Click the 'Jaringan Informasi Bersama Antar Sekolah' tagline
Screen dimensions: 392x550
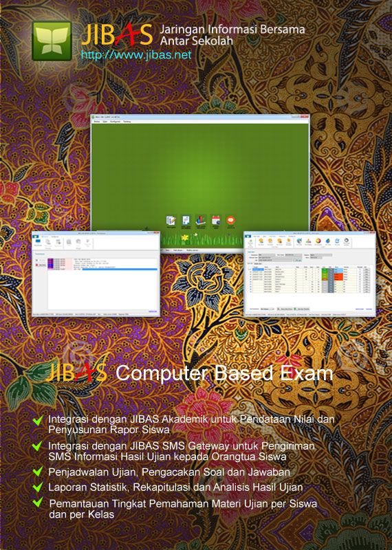(232, 35)
